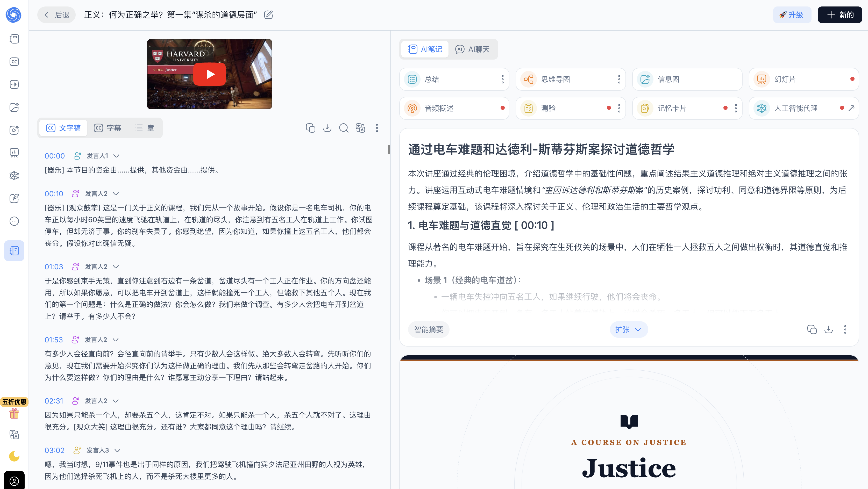Open the 信息图 infographic card
Image resolution: width=868 pixels, height=489 pixels.
pyautogui.click(x=687, y=80)
